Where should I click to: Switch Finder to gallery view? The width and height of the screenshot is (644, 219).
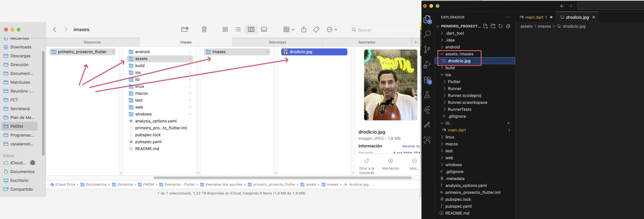(x=264, y=30)
